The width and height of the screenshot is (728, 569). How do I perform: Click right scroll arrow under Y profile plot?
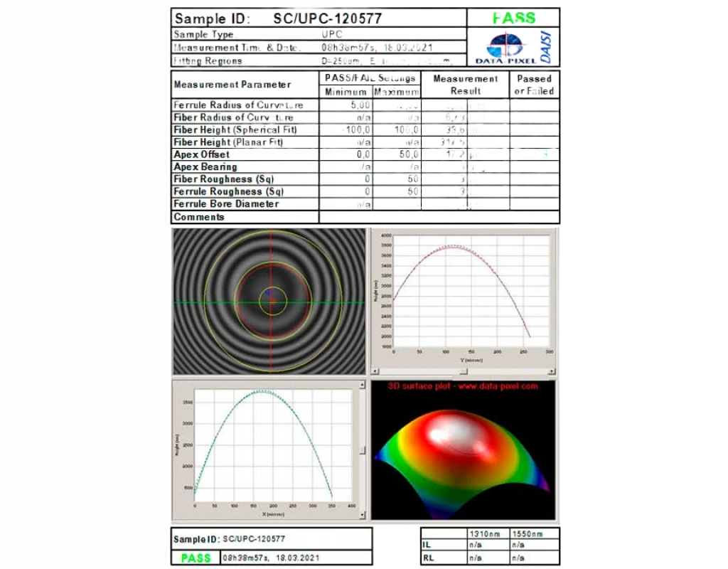click(551, 371)
